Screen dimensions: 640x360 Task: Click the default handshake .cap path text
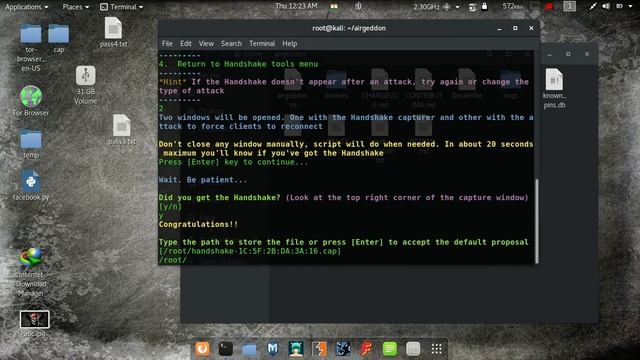coord(250,251)
